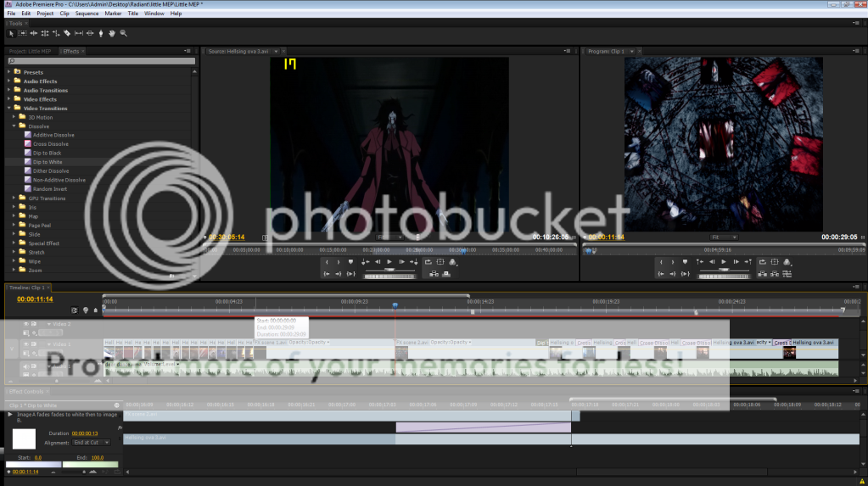
Task: Select the Additive Dissolve transition
Action: coord(53,135)
